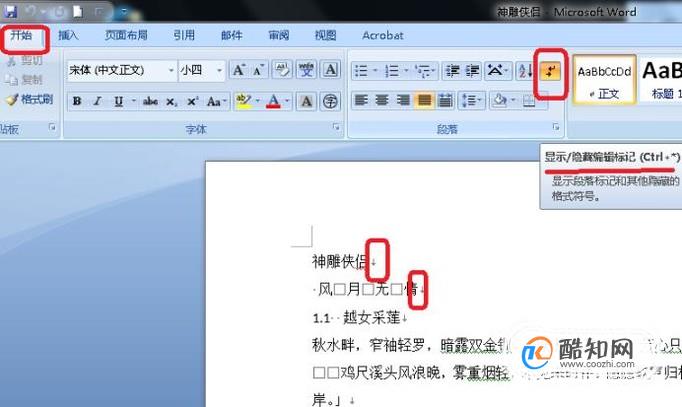Image resolution: width=682 pixels, height=407 pixels.
Task: Click the sort A-Z icon
Action: click(x=525, y=70)
